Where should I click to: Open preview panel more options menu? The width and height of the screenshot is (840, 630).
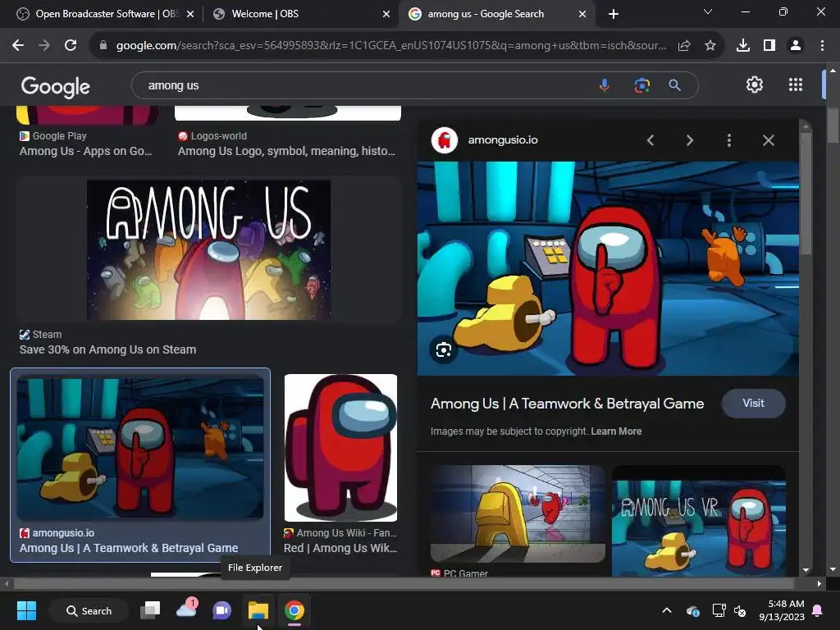pyautogui.click(x=729, y=140)
